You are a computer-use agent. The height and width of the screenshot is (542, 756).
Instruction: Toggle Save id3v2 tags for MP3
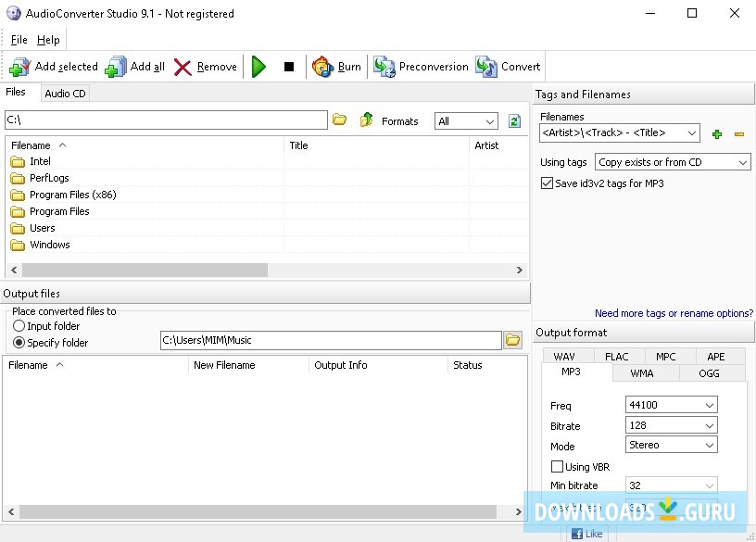[547, 183]
